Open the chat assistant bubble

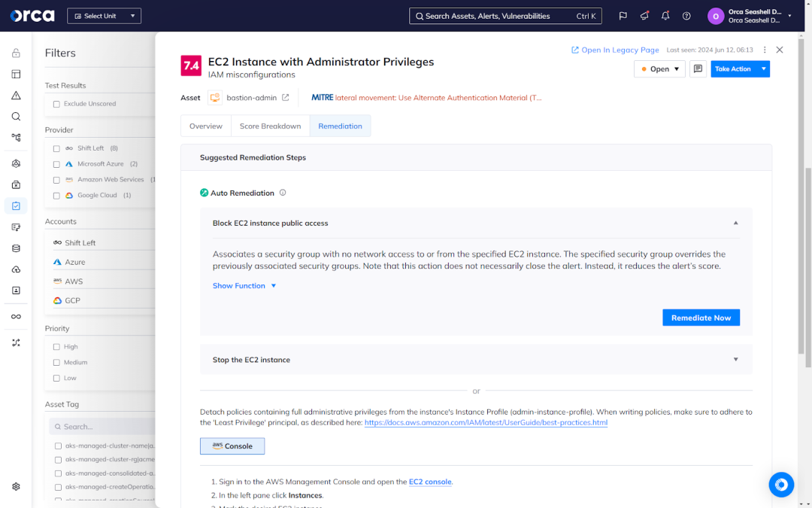click(781, 485)
